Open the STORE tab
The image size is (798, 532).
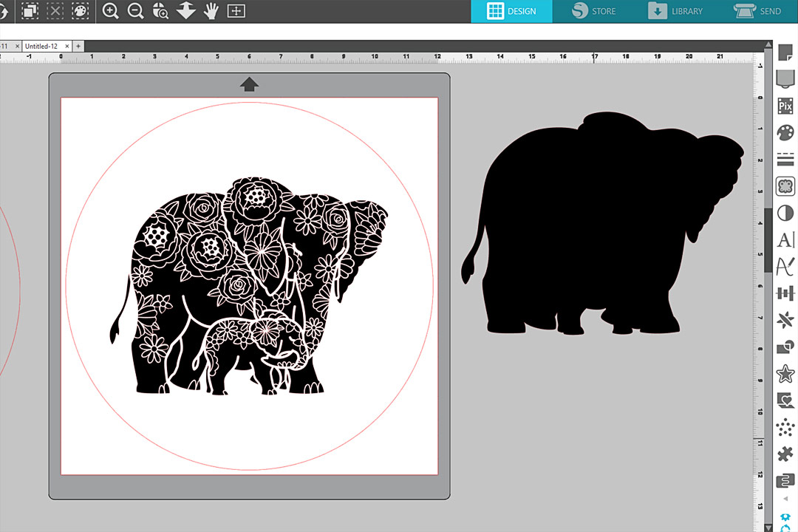pos(593,11)
